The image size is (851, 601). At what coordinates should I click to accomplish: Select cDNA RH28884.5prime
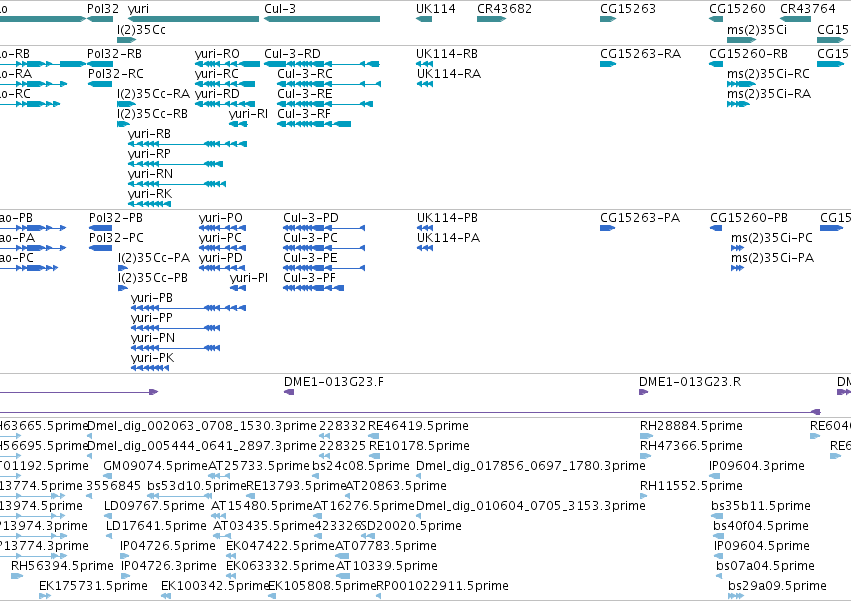click(x=646, y=436)
